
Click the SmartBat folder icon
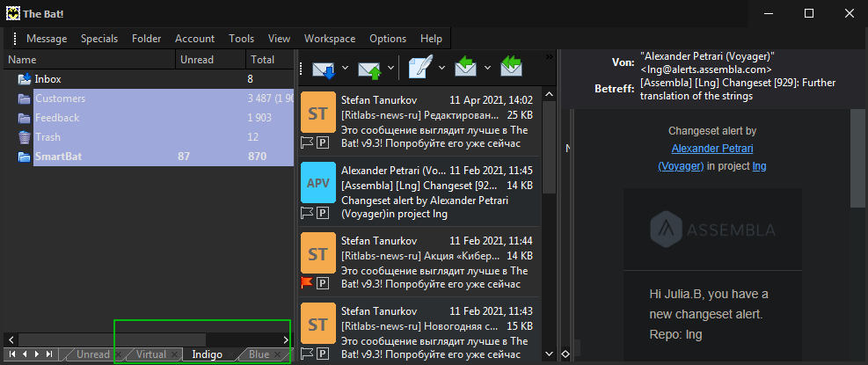[x=25, y=157]
